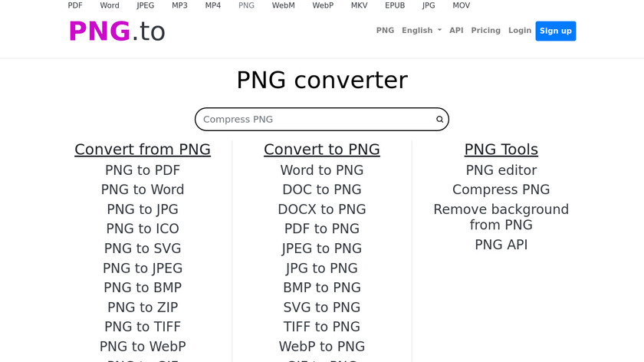This screenshot has width=644, height=362.
Task: Select the WebM format tab
Action: coord(284,5)
